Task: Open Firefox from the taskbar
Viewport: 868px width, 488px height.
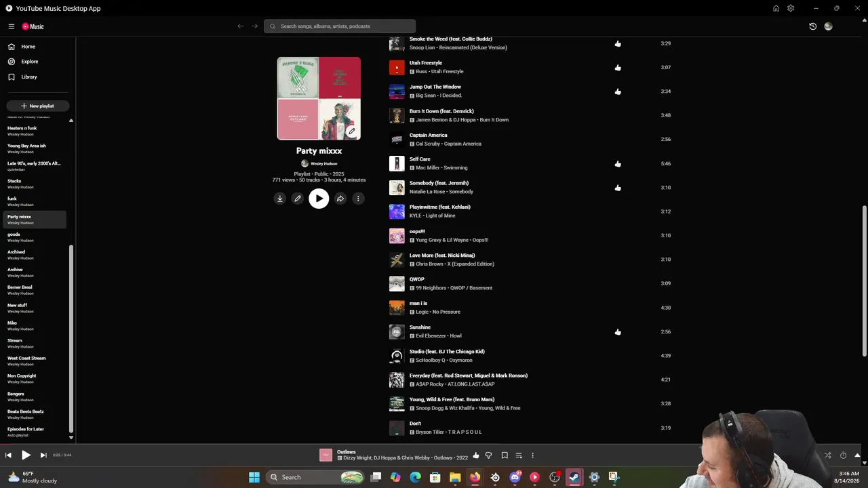Action: (475, 477)
